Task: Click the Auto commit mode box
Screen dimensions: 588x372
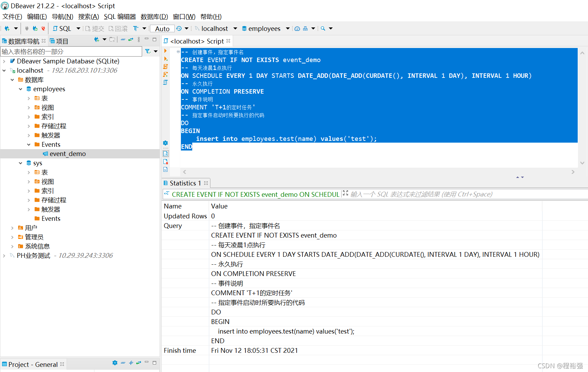Action: [162, 29]
